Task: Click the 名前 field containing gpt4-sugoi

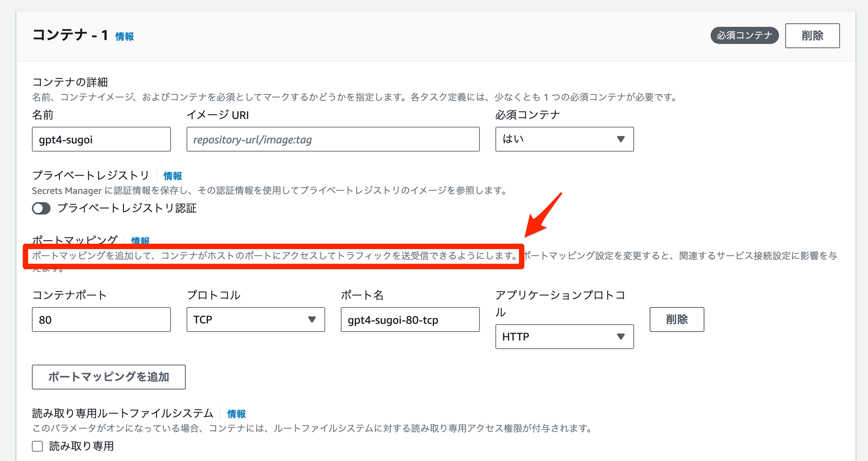Action: click(x=101, y=139)
